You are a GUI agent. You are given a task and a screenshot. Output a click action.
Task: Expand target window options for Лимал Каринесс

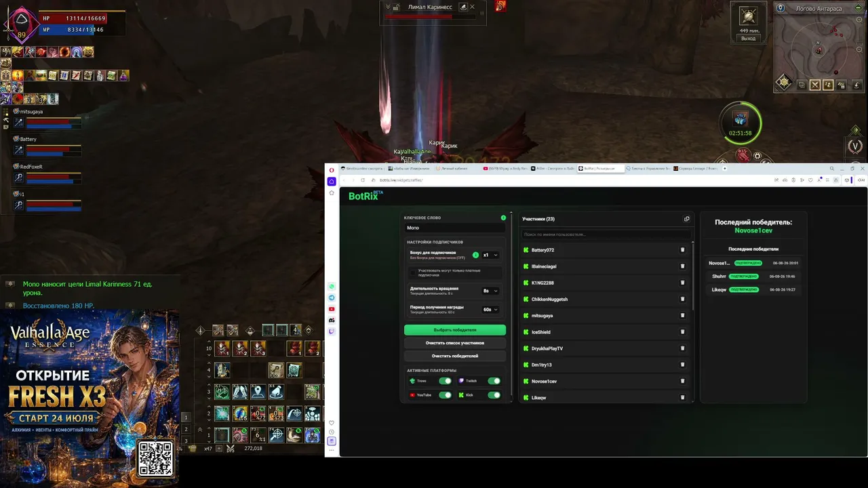388,7
